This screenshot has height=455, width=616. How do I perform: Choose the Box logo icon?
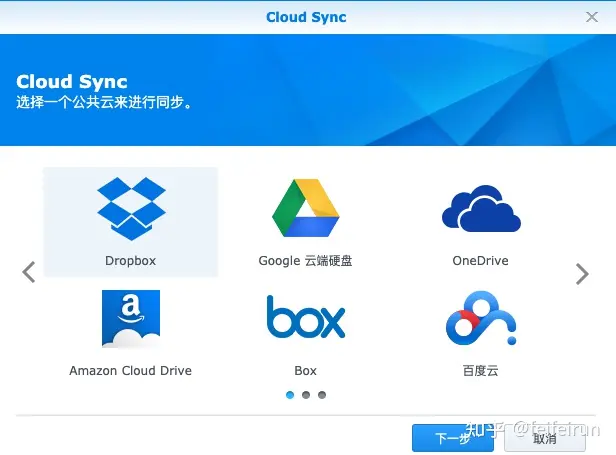coord(306,317)
